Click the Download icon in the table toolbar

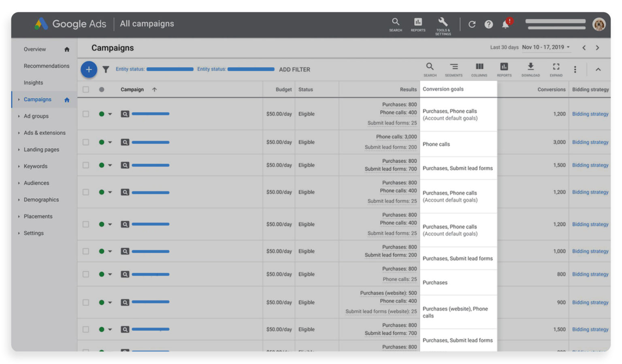click(530, 69)
